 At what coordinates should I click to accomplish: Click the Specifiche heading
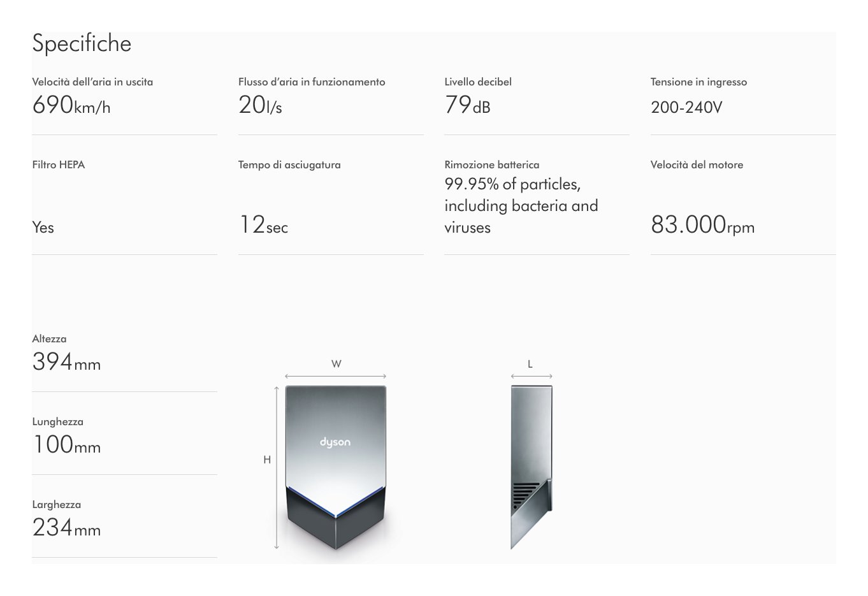point(82,43)
